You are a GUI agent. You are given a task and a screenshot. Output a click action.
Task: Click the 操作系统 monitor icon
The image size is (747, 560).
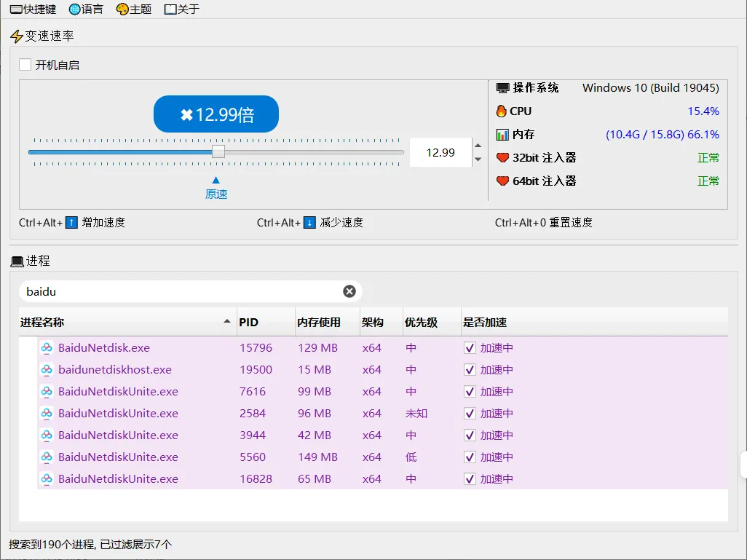[x=502, y=88]
